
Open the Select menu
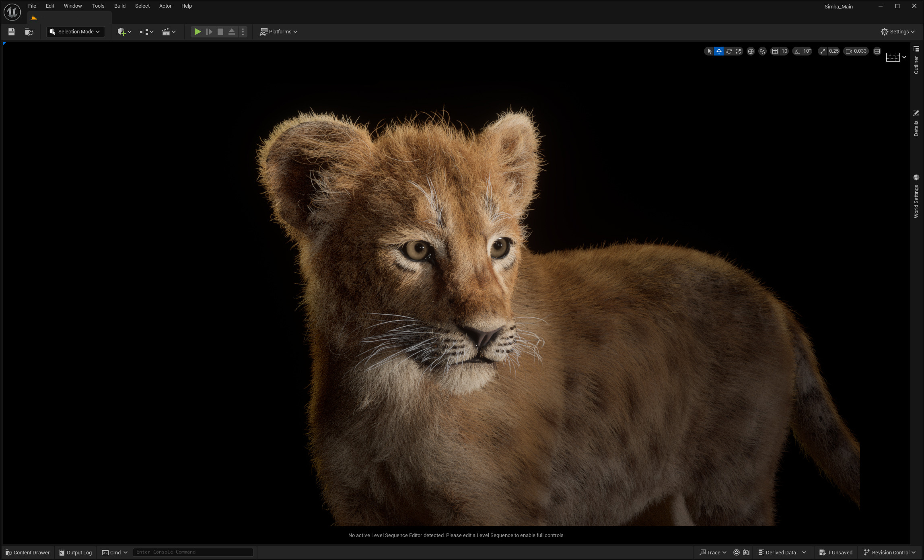pyautogui.click(x=142, y=6)
